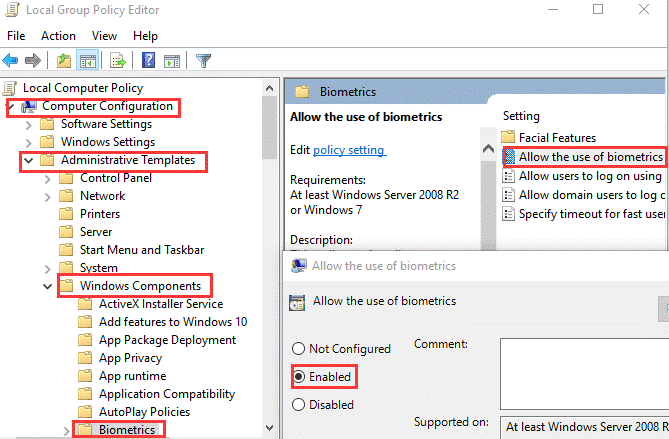Expand the Control Panel tree node
The image size is (669, 439).
(x=46, y=178)
